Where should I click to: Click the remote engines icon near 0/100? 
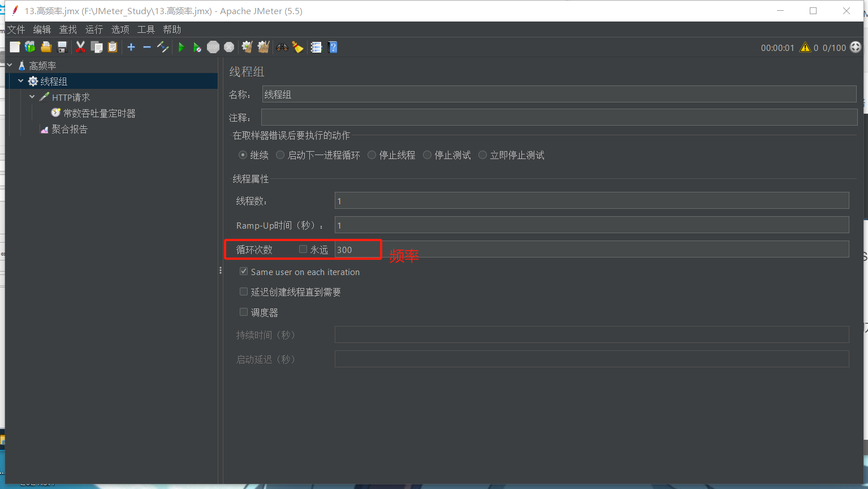[x=856, y=48]
